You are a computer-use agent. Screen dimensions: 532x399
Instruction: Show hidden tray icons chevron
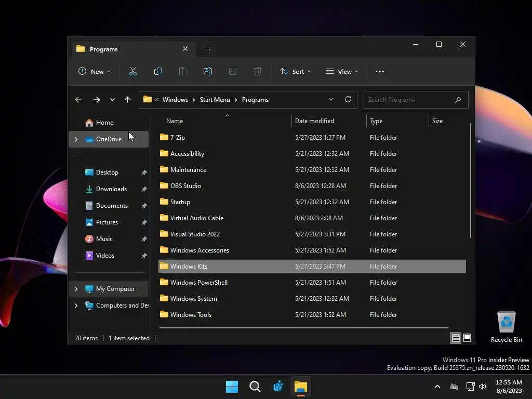point(437,387)
